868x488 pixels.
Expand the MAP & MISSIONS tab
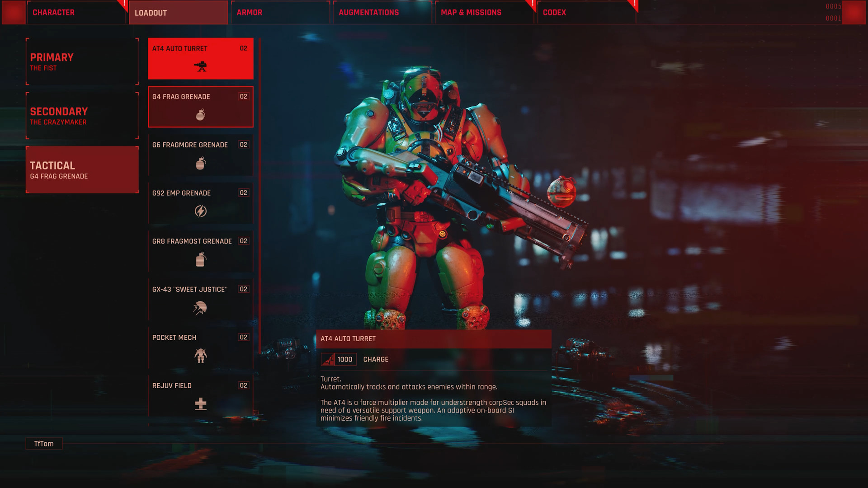470,13
